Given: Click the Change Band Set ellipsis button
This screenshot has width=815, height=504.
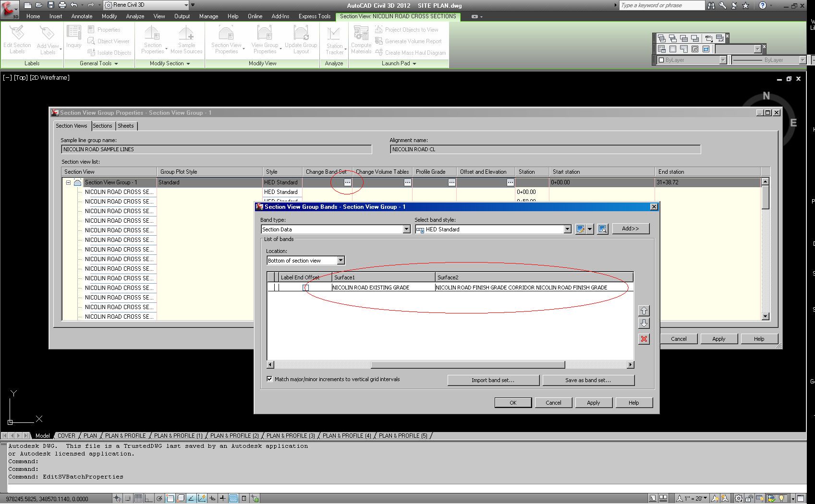Looking at the screenshot, I should click(x=347, y=182).
